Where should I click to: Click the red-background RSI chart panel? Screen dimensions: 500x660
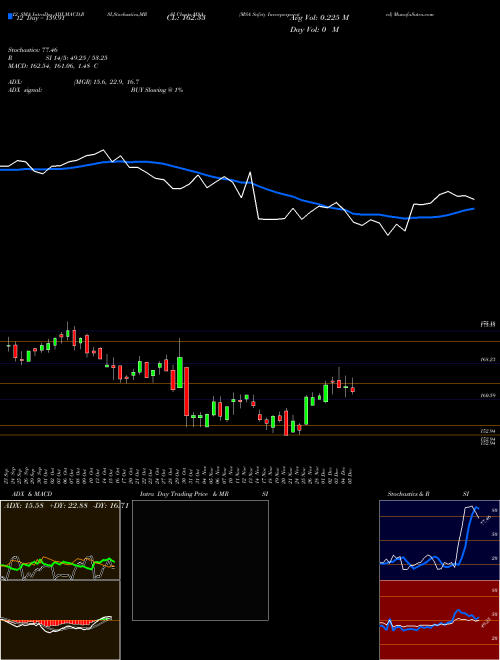point(439,620)
